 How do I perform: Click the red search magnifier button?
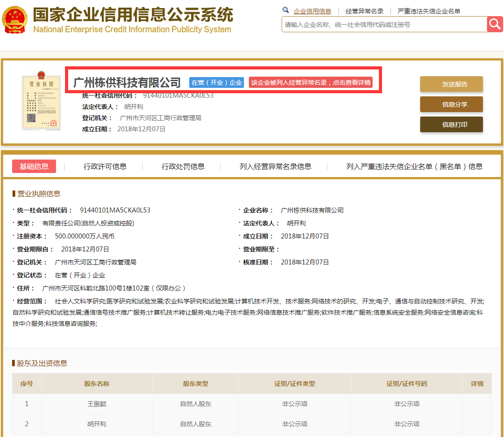495,24
